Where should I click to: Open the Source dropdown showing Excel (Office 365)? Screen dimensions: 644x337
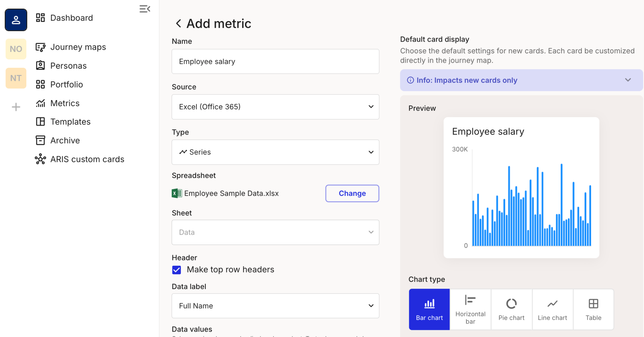pyautogui.click(x=275, y=107)
